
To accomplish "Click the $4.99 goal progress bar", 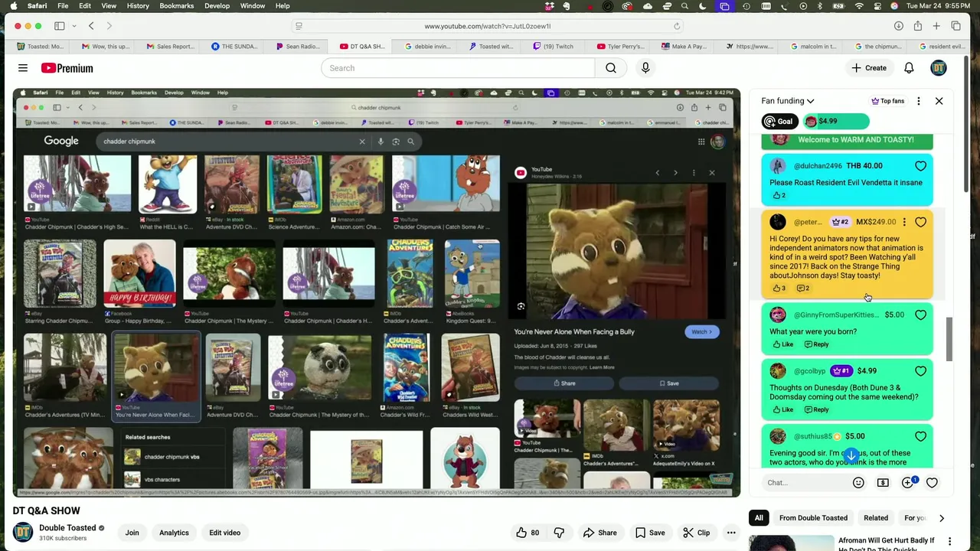I will pos(836,121).
